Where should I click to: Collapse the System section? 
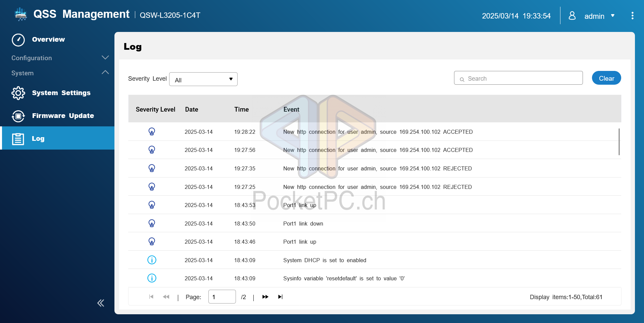105,73
